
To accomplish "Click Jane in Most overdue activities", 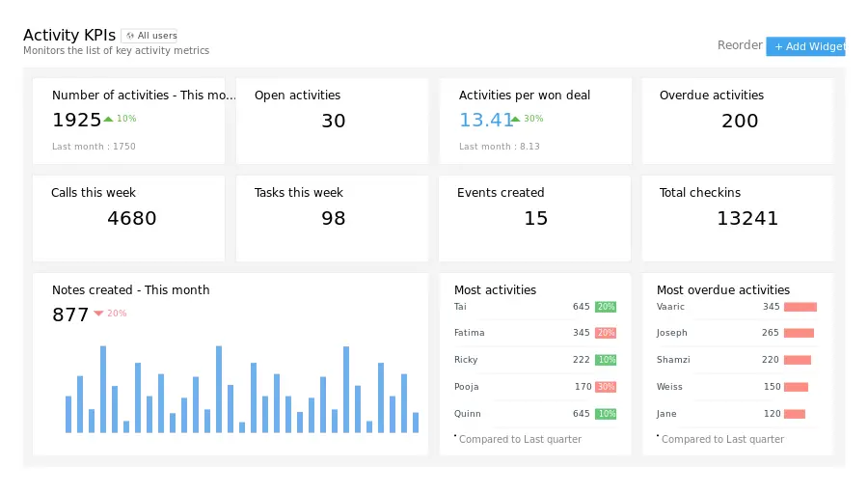I will [x=666, y=414].
